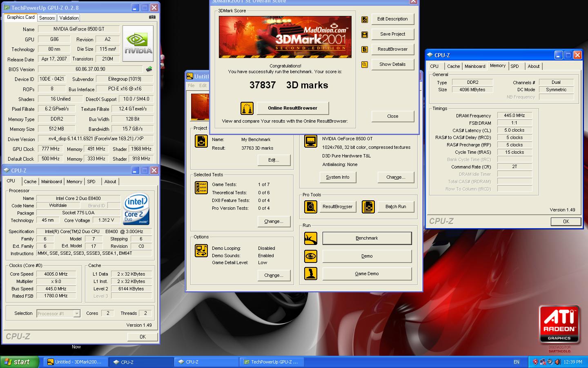The image size is (588, 368).
Task: Click the ResultBrowser icon in score window
Action: point(365,49)
